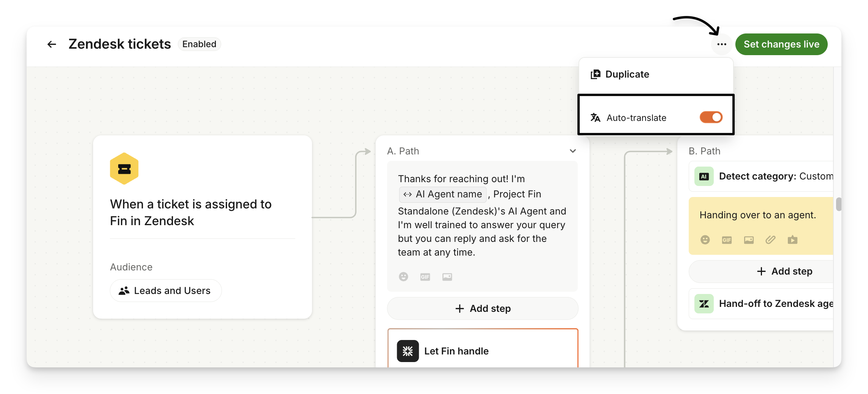Viewport: 868px width, 394px height.
Task: Click attachment paperclip in handover message
Action: [x=770, y=240]
